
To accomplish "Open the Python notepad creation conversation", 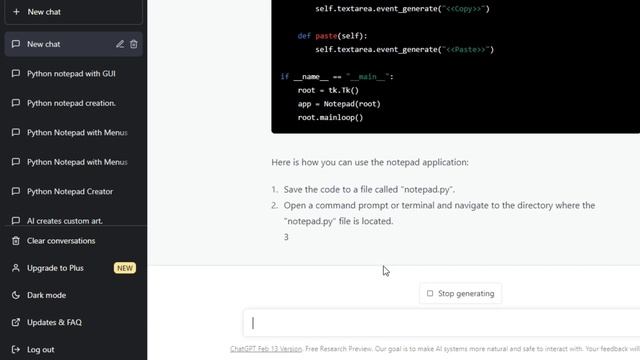I will (73, 103).
